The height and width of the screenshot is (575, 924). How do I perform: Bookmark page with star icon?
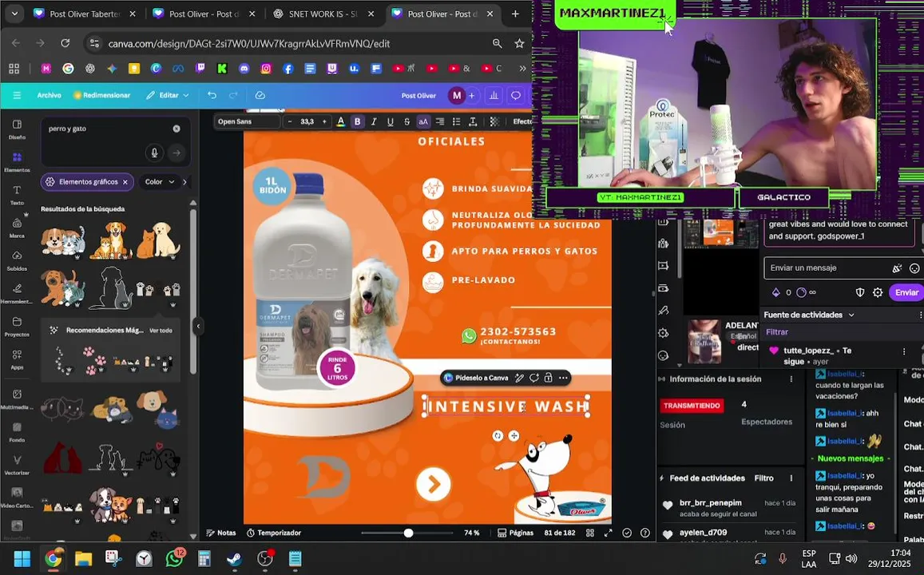pyautogui.click(x=519, y=44)
